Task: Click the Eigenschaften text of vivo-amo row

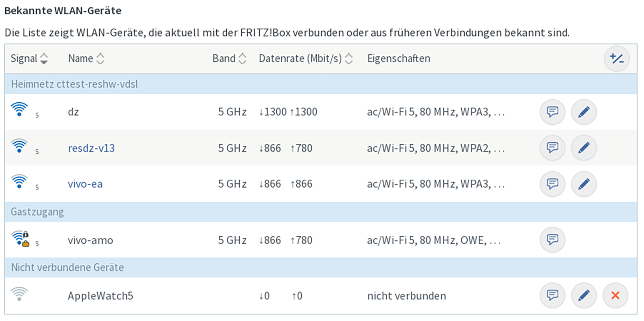Action: (x=433, y=240)
